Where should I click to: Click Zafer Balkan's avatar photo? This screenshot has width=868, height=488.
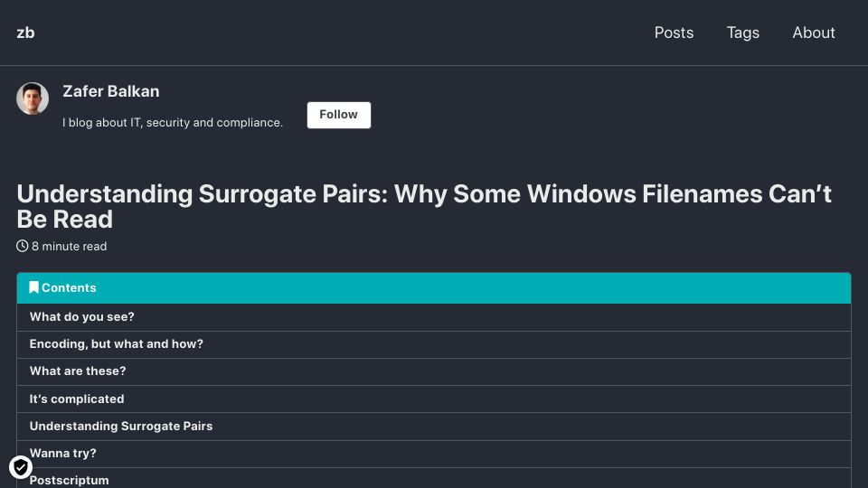coord(33,99)
